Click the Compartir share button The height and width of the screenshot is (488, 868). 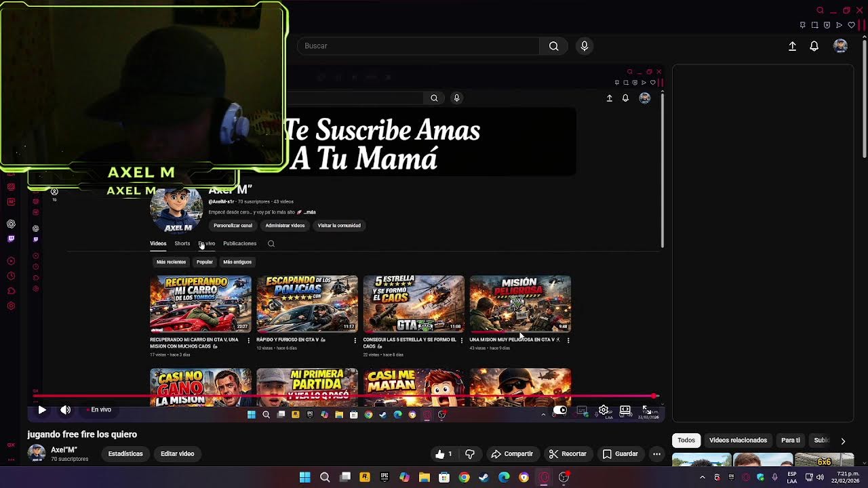click(x=512, y=454)
